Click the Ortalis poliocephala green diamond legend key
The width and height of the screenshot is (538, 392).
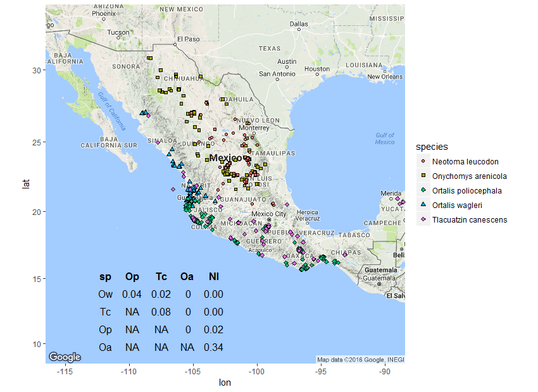423,190
